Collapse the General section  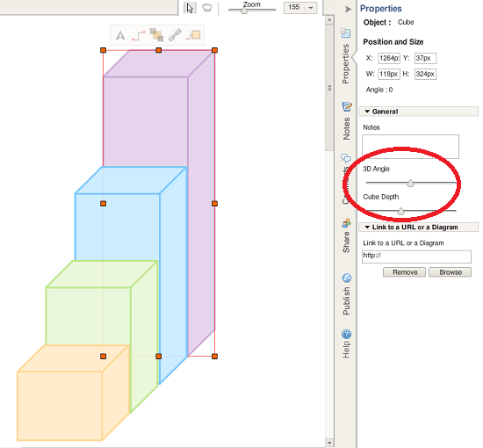[418, 112]
